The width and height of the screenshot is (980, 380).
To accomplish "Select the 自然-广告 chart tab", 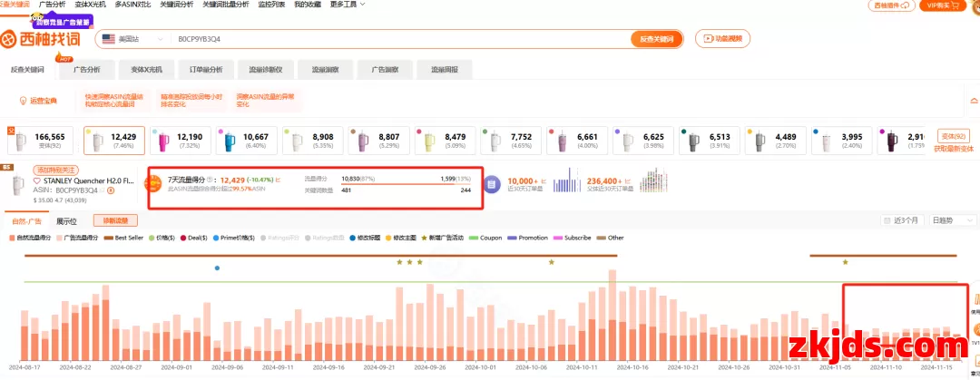I will pos(27,220).
